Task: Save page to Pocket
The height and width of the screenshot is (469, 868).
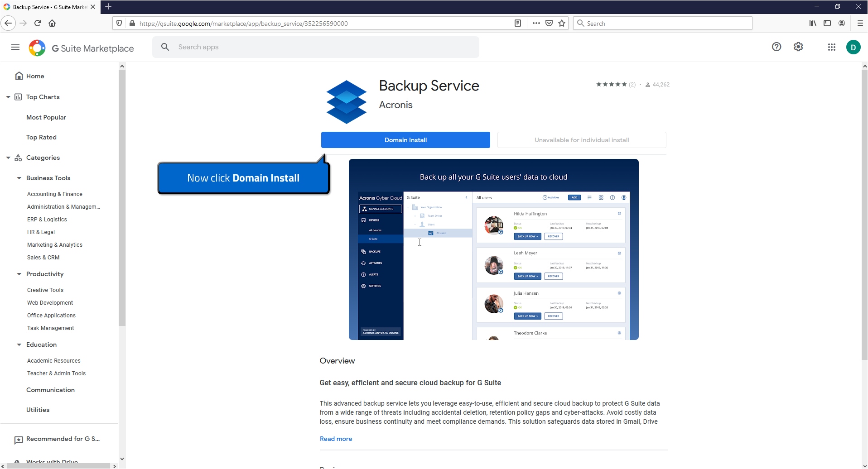Action: click(x=549, y=23)
